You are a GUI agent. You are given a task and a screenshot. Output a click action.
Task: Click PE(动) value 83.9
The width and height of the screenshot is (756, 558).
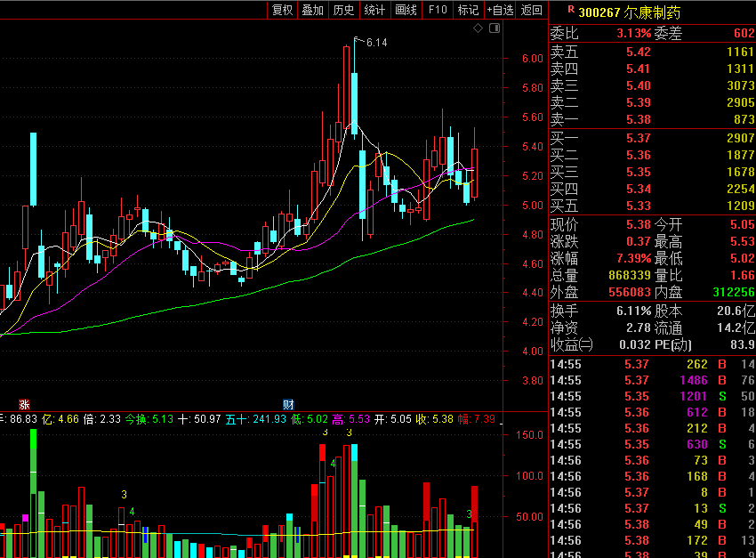[743, 344]
